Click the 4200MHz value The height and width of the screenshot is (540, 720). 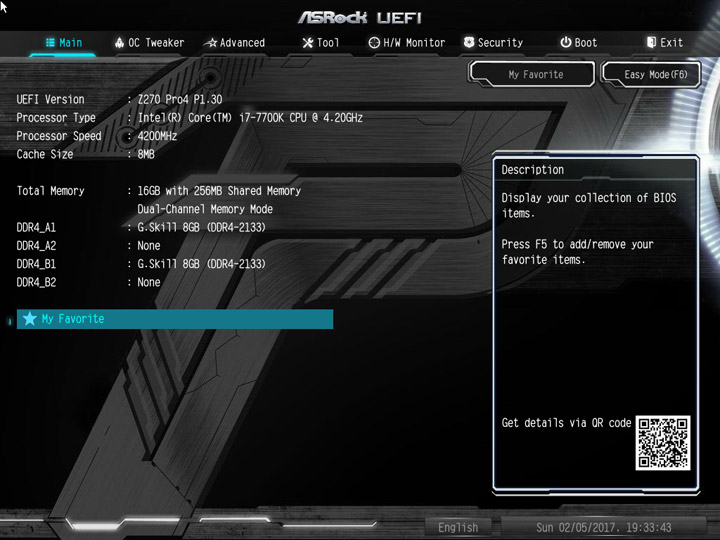[157, 136]
